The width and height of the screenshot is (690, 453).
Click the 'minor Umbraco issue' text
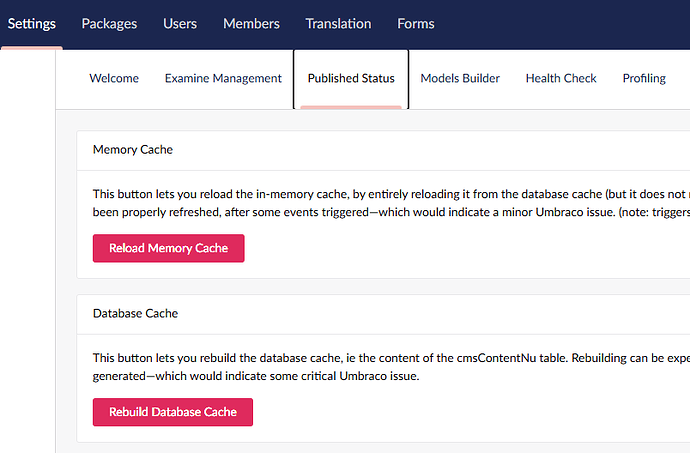click(x=558, y=212)
